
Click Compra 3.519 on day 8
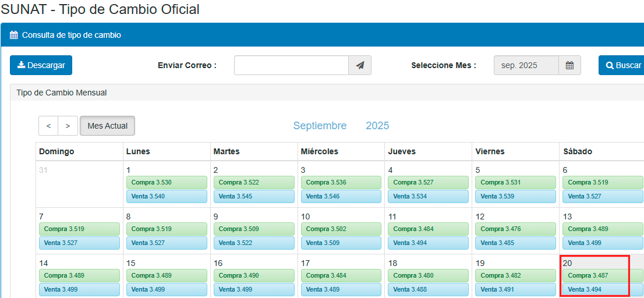coord(167,229)
